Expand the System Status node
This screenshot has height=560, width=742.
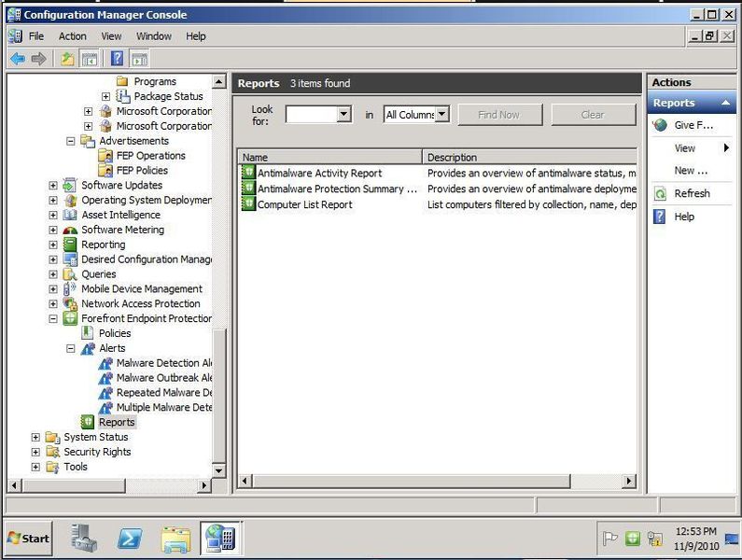(x=35, y=437)
